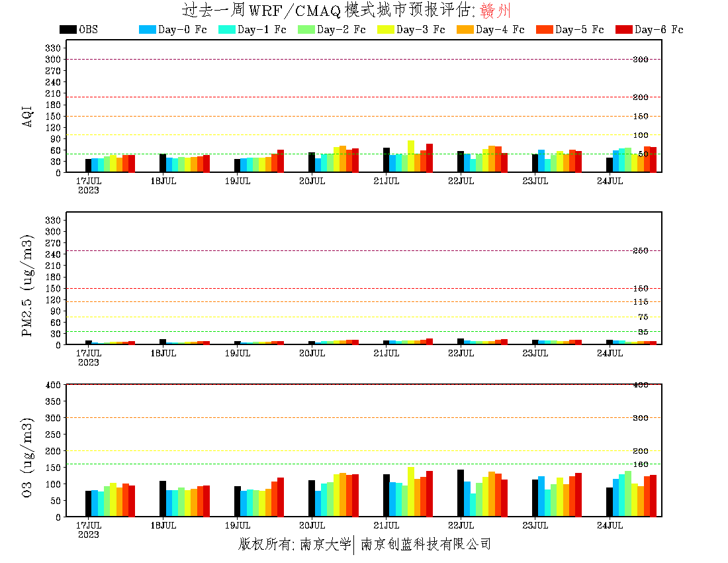Click the Day-1 Fc cyan legend swatch
Image resolution: width=728 pixels, height=563 pixels.
tap(227, 29)
